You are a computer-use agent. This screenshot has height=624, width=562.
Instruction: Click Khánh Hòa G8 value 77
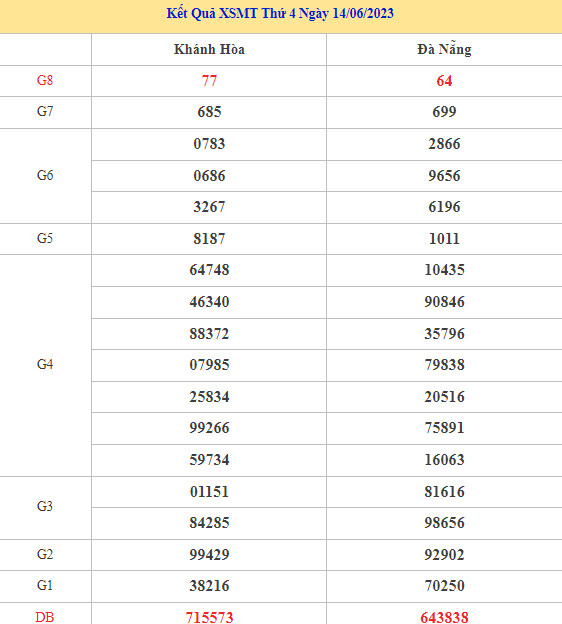point(209,81)
